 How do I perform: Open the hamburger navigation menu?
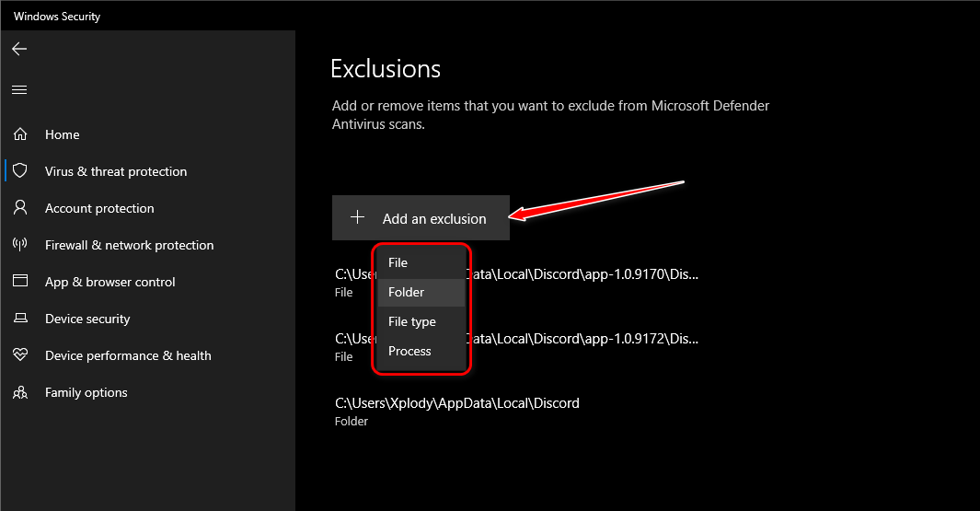click(19, 89)
